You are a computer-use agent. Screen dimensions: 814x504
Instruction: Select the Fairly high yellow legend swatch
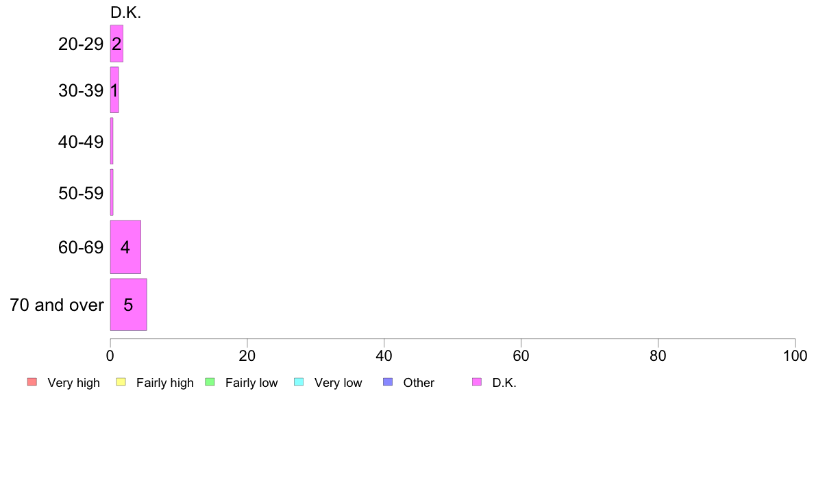coord(121,382)
